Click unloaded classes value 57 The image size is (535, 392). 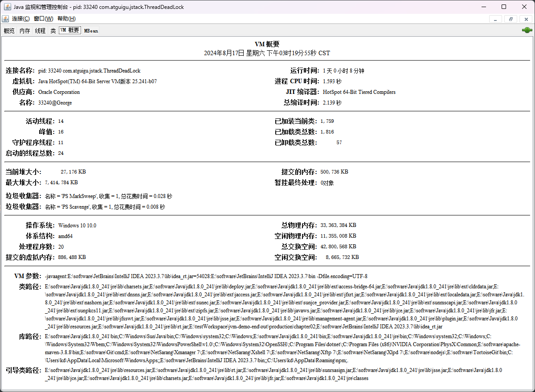339,142
